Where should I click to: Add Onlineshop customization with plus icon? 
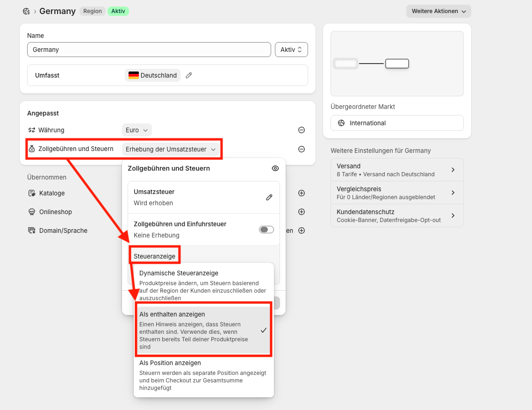[x=302, y=212]
